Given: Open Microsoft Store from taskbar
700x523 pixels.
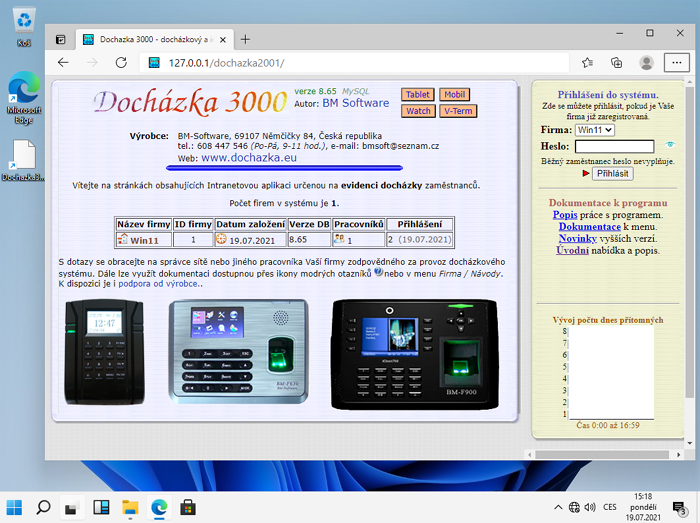Looking at the screenshot, I should pos(188,507).
